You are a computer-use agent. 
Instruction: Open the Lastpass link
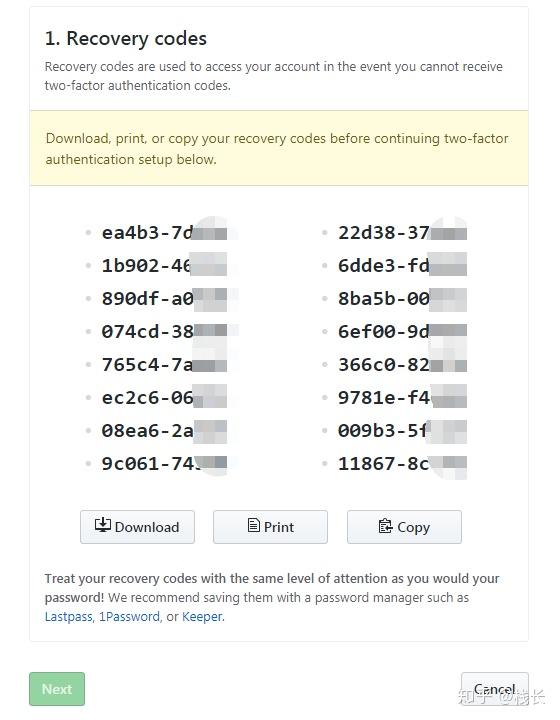click(68, 616)
